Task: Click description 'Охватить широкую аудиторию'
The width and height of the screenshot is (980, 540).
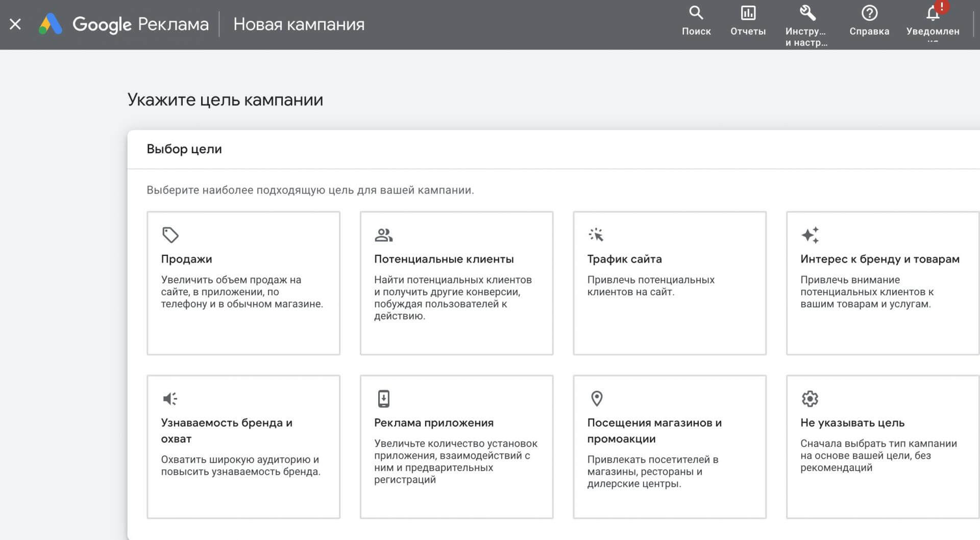Action: point(240,465)
